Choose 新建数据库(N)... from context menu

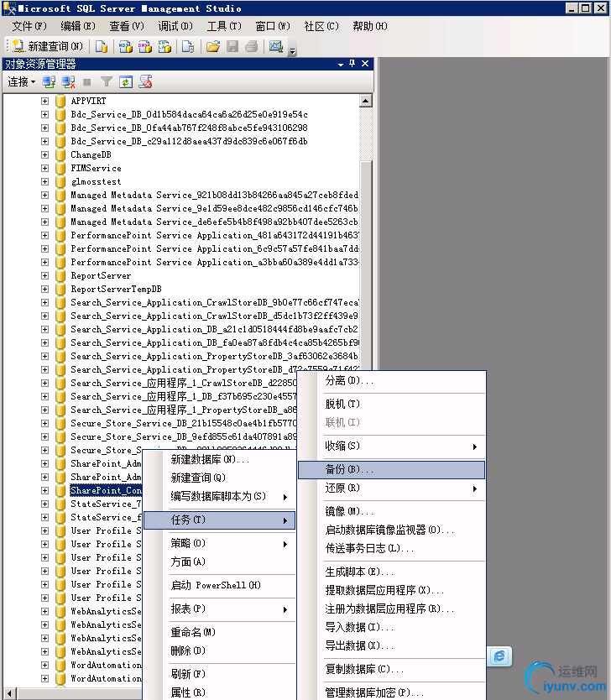220,459
